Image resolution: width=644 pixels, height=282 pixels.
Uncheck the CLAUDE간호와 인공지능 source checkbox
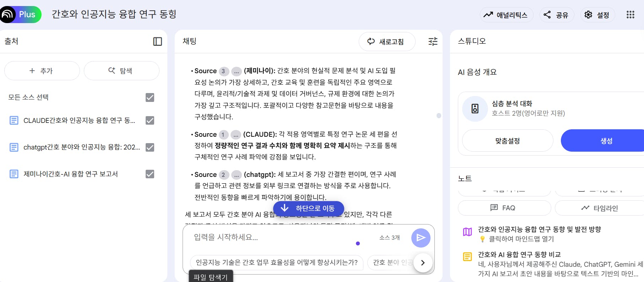click(x=150, y=120)
